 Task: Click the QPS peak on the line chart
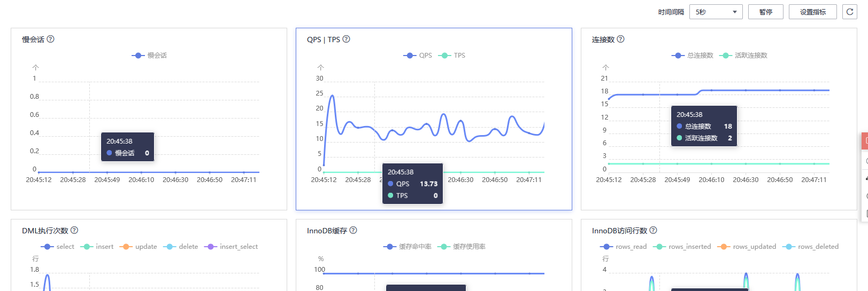[333, 96]
